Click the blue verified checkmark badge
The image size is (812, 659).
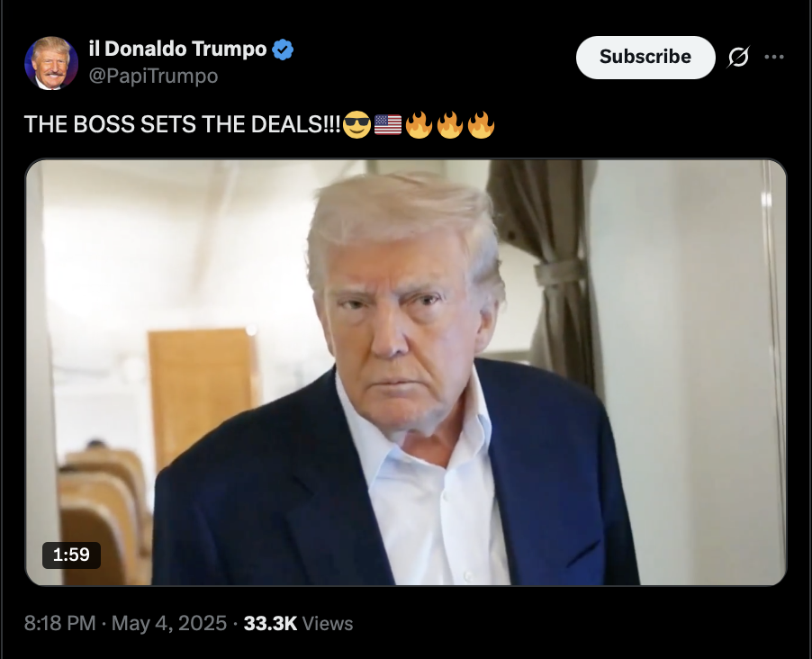[283, 50]
